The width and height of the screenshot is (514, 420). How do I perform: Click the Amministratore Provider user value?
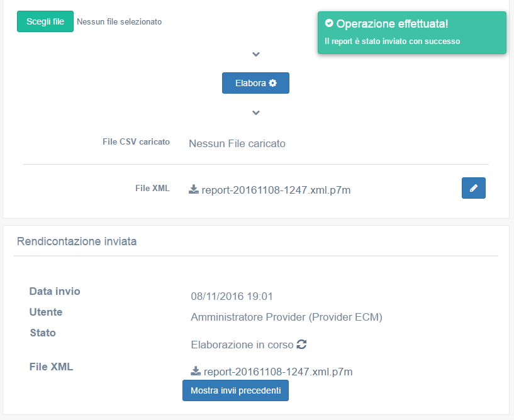click(x=286, y=317)
